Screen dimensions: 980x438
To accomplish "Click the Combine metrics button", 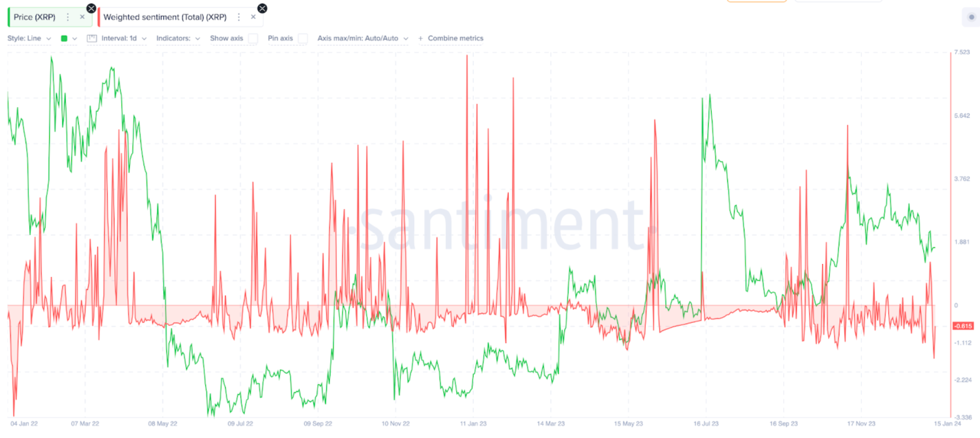I will [451, 38].
